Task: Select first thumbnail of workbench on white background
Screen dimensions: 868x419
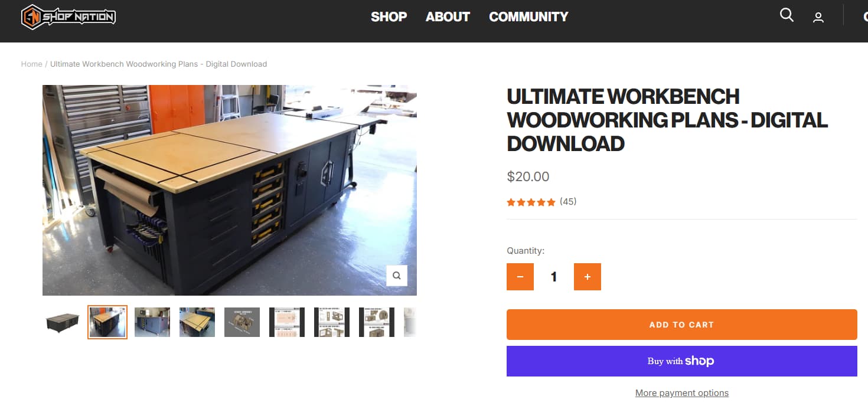Action: click(x=63, y=322)
